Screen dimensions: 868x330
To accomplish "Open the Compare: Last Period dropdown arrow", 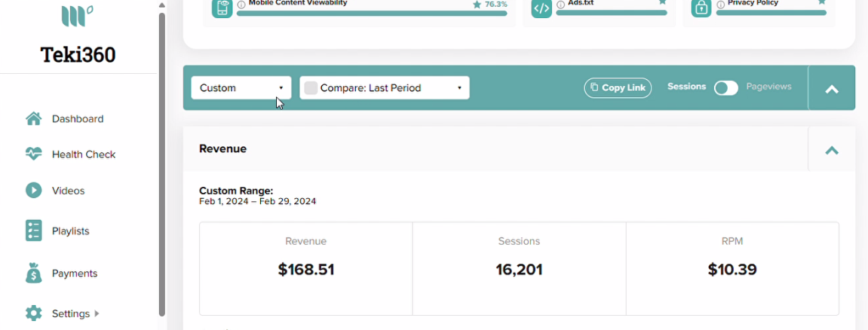I will point(459,88).
